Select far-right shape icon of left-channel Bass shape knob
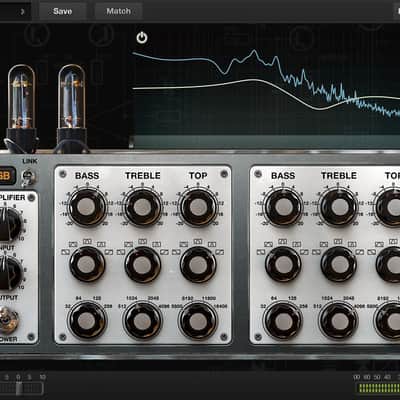 pos(109,252)
